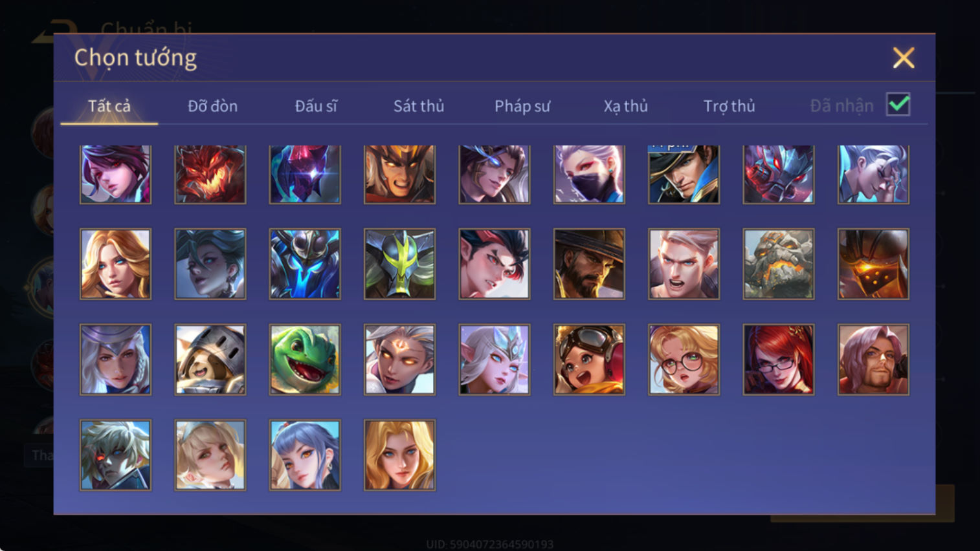980x551 pixels.
Task: Select the green insect-helmet hero
Action: click(x=399, y=264)
